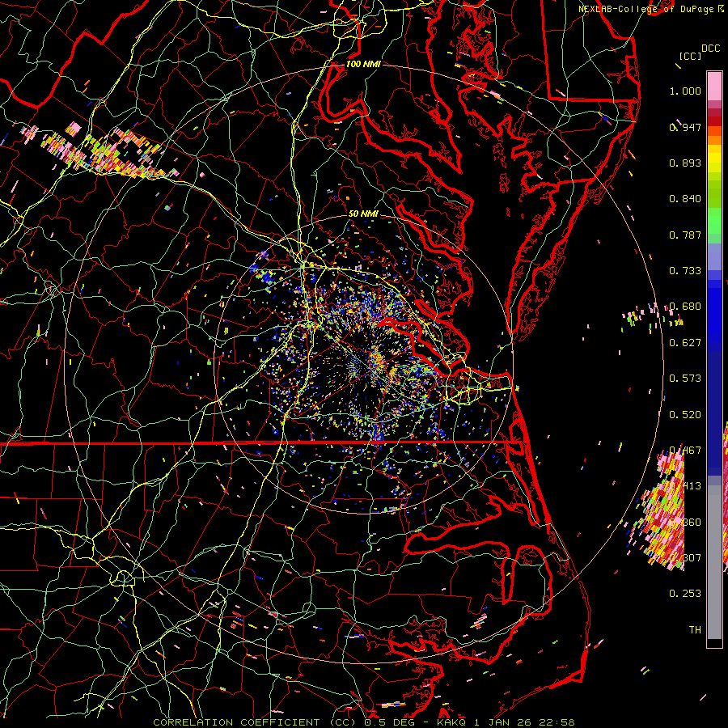The image size is (728, 728).
Task: Click the [CC] units label
Action: pyautogui.click(x=690, y=56)
